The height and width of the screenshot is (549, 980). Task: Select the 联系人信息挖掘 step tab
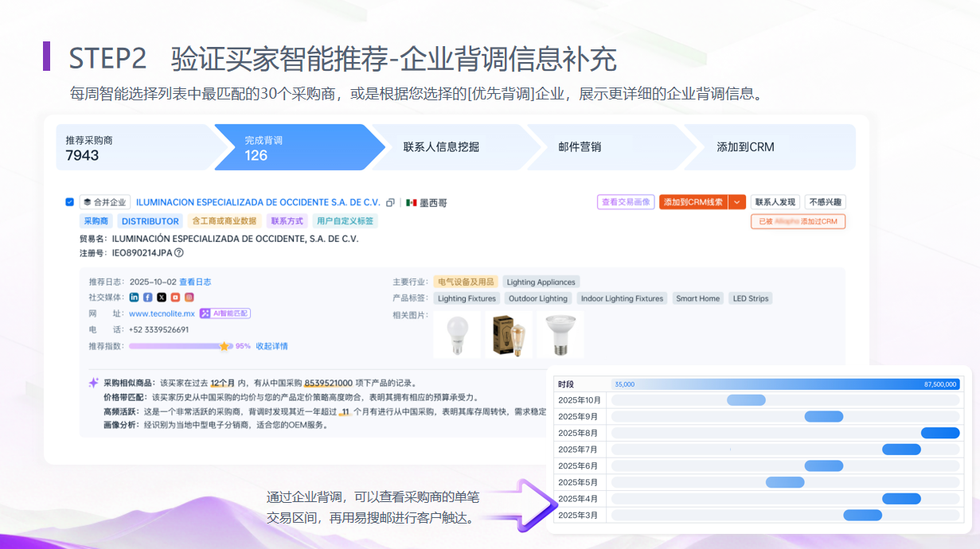pyautogui.click(x=441, y=147)
